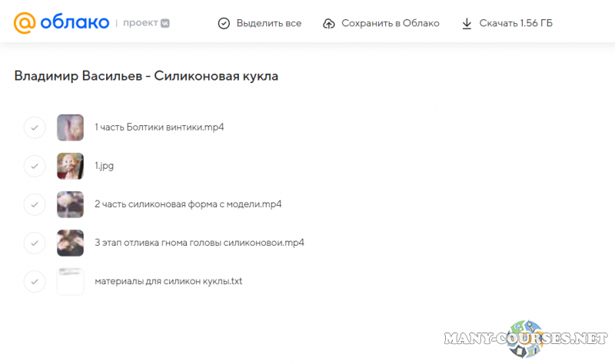Open thumbnail of "1 часть Болтики винтики" video
This screenshot has height=364, width=615.
pyautogui.click(x=70, y=127)
